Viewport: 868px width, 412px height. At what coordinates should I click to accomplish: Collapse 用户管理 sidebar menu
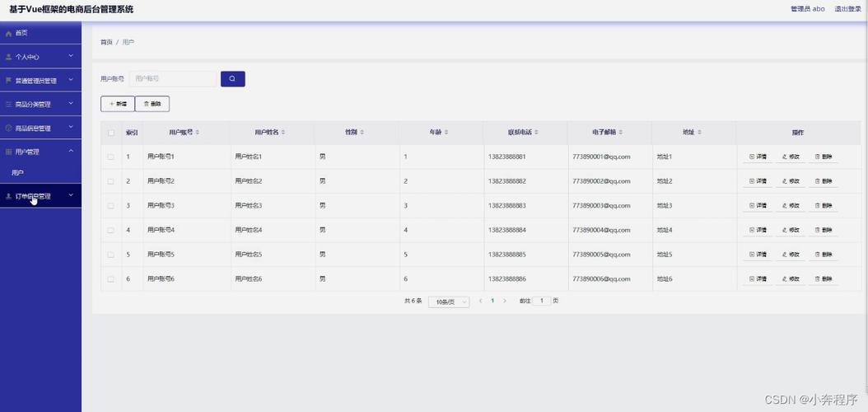[x=40, y=151]
